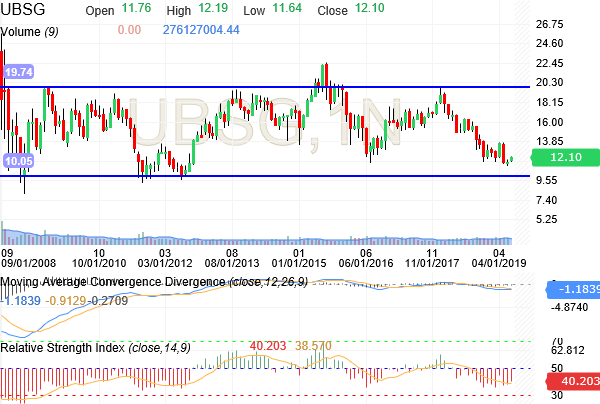Click the 9.55 price axis label
Image resolution: width=600 pixels, height=404 pixels.
pyautogui.click(x=546, y=180)
